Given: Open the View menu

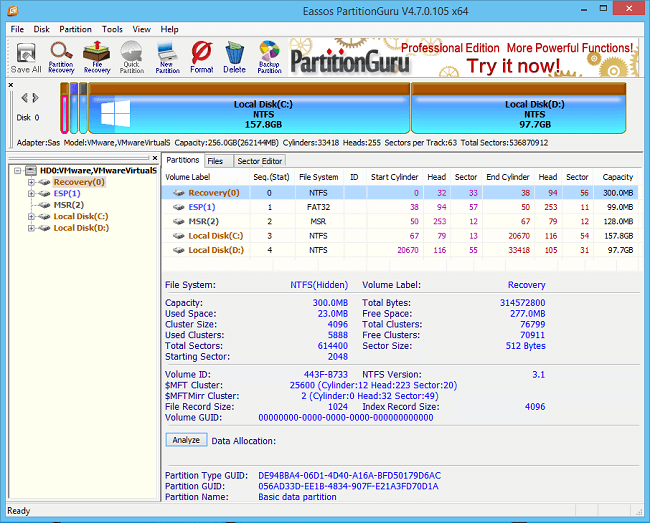Looking at the screenshot, I should point(141,29).
